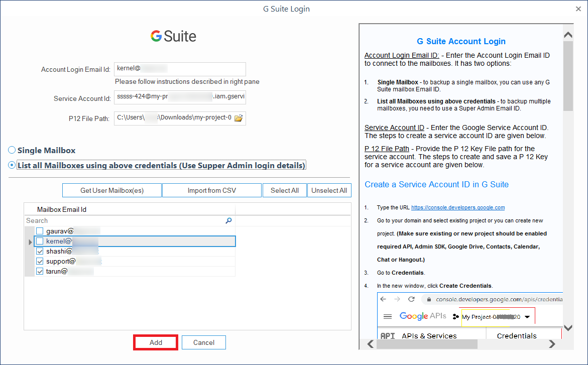Click the Select All button
This screenshot has width=588, height=365.
pos(285,190)
